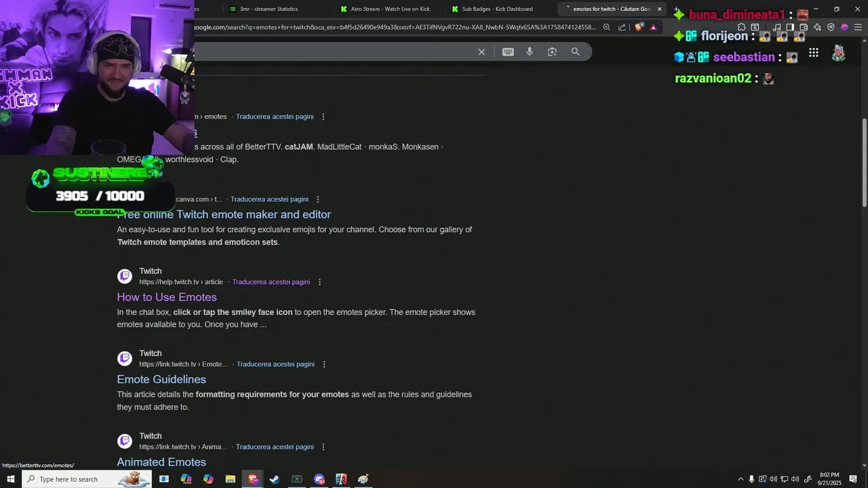Screen dimensions: 868x488
Task: Open the browser main menu
Action: click(858, 27)
